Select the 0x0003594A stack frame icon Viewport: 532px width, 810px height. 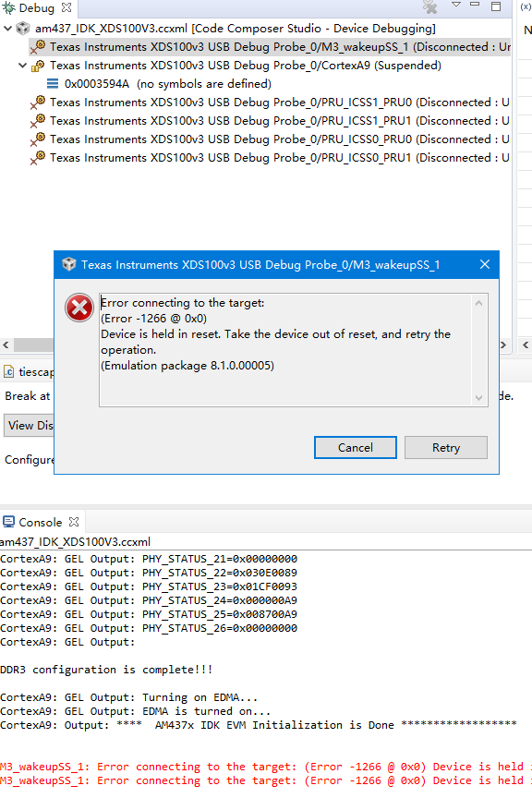coord(52,84)
